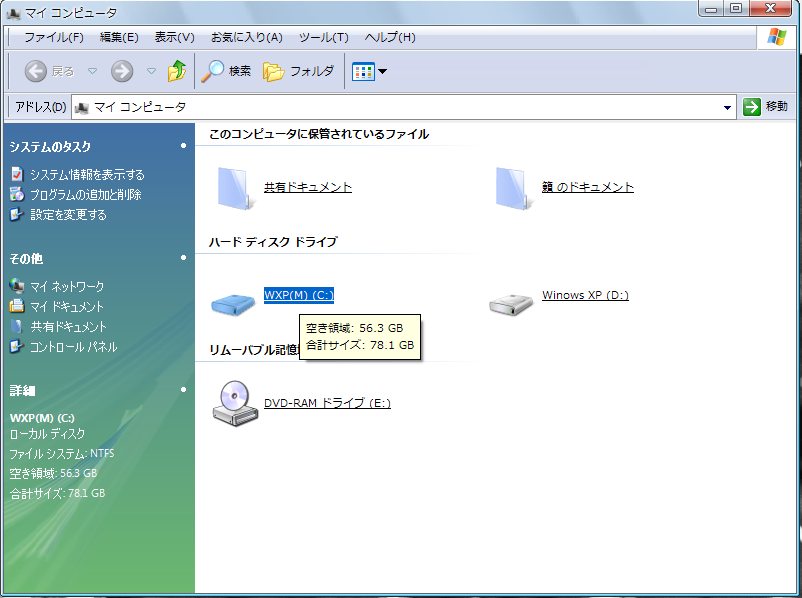The height and width of the screenshot is (598, 802).
Task: Click the 共有ドキュメント sidebar icon
Action: (17, 326)
